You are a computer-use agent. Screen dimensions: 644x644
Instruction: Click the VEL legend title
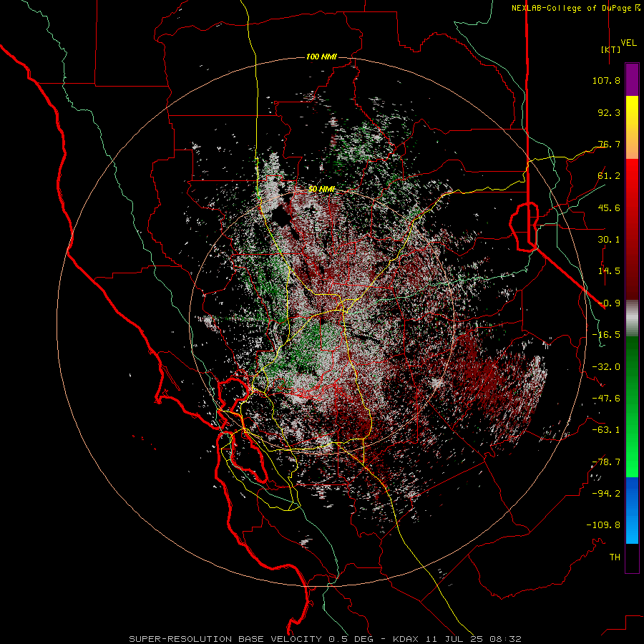click(628, 43)
